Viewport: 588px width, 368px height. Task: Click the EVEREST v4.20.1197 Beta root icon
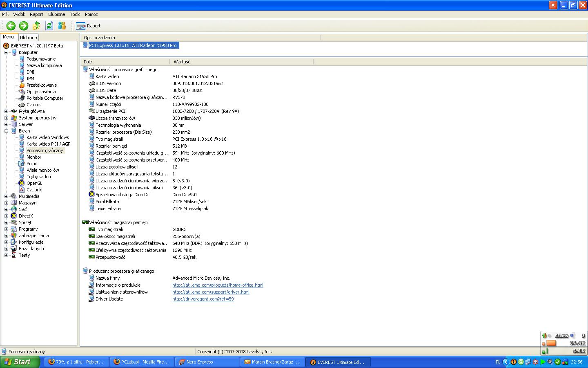click(6, 46)
